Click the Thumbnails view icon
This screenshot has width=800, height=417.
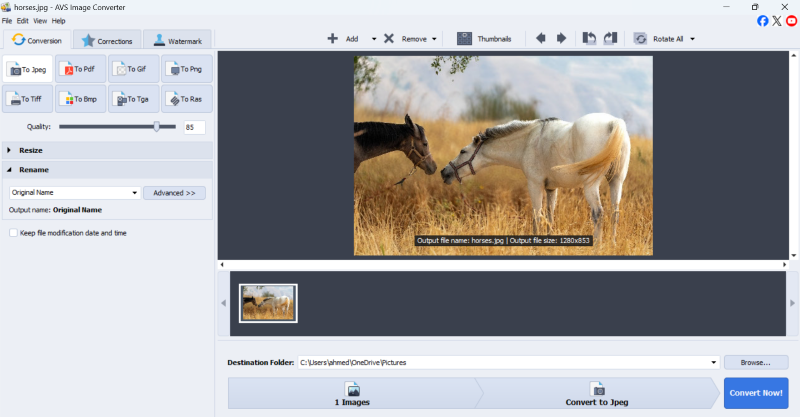tap(465, 39)
